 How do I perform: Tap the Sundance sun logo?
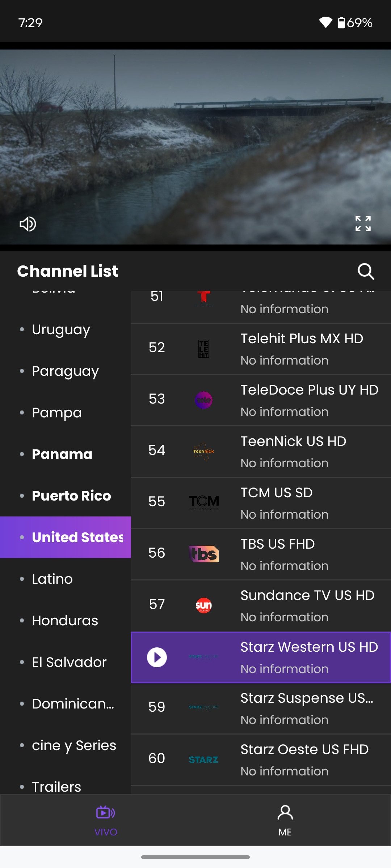tap(204, 605)
